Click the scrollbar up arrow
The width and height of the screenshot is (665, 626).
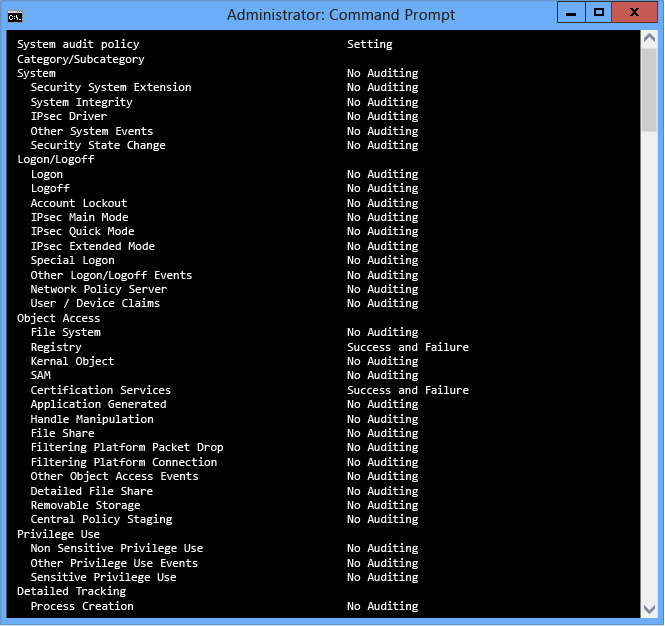tap(649, 38)
